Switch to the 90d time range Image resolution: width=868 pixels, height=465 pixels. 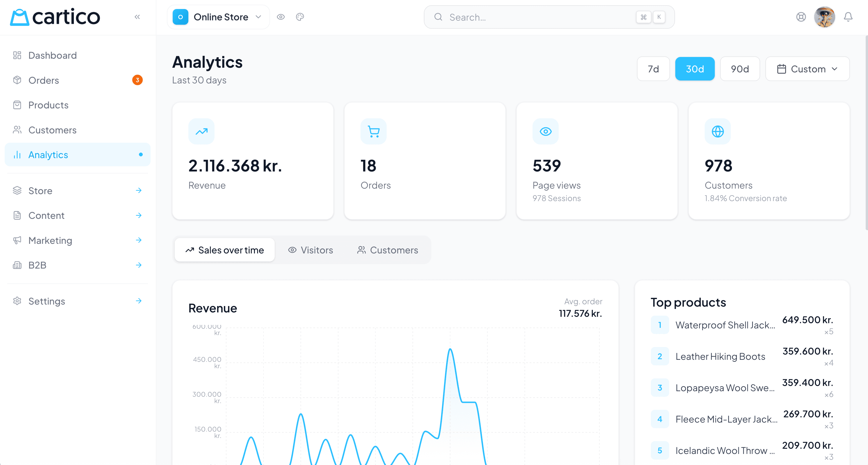point(740,69)
